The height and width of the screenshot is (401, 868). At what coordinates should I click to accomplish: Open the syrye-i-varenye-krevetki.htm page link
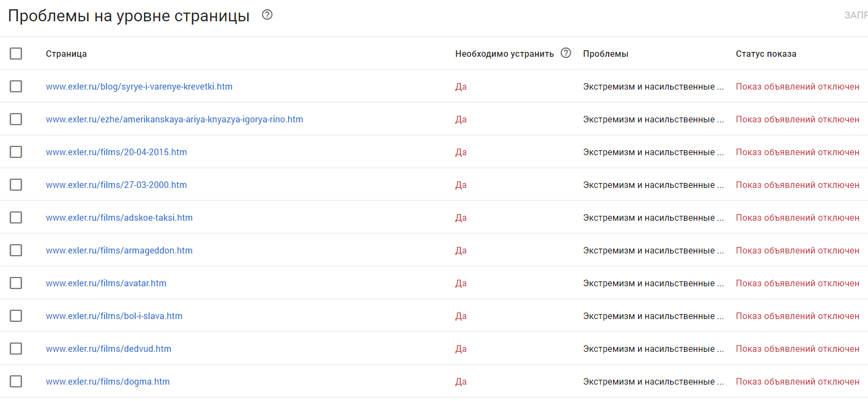tap(139, 86)
